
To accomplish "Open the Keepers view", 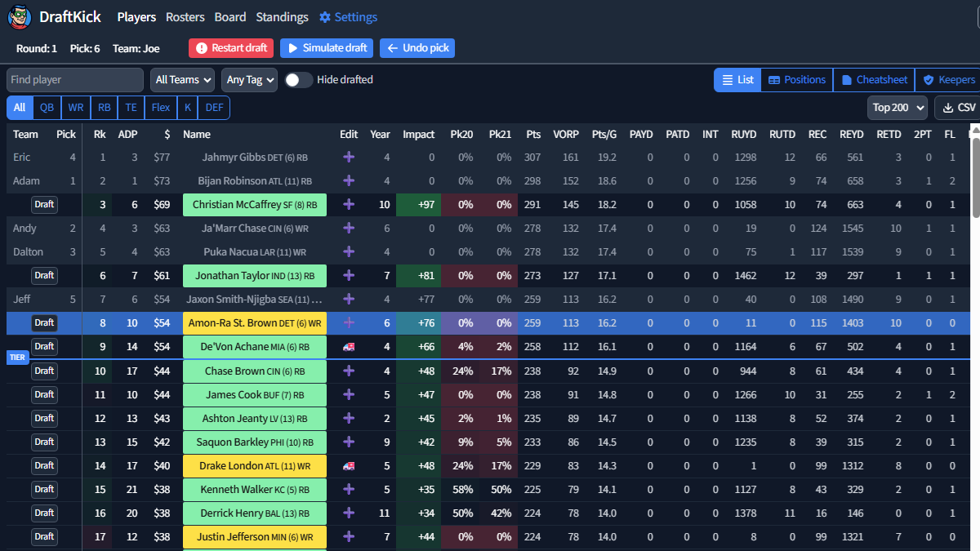I will click(947, 80).
